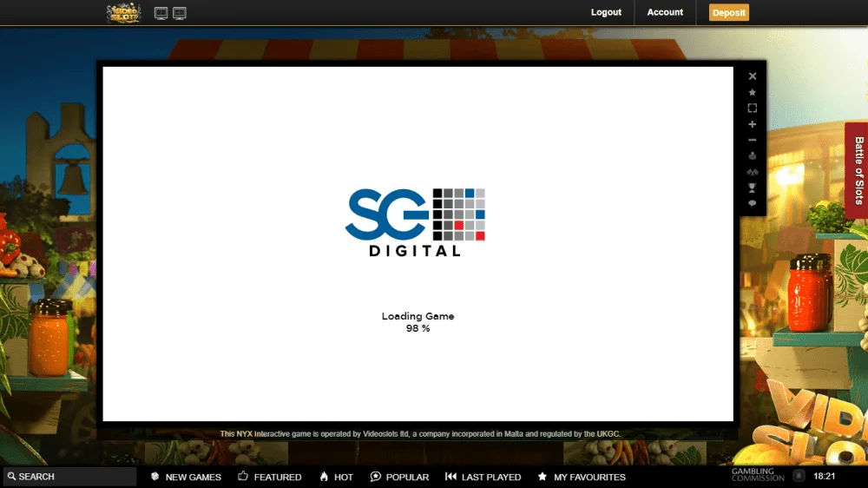Image resolution: width=868 pixels, height=488 pixels.
Task: Close the game window with the X
Action: (x=753, y=76)
